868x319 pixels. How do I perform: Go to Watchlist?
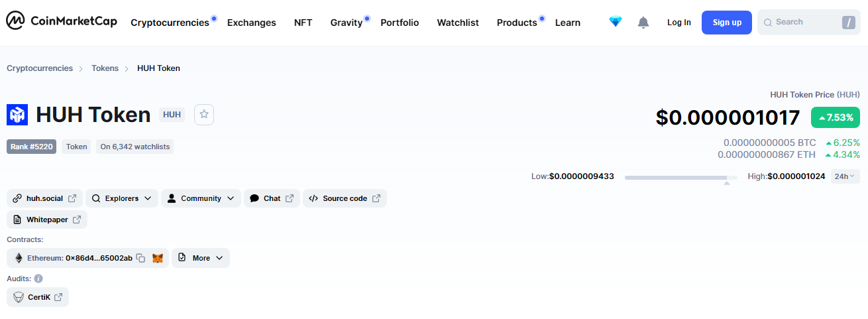pyautogui.click(x=458, y=23)
